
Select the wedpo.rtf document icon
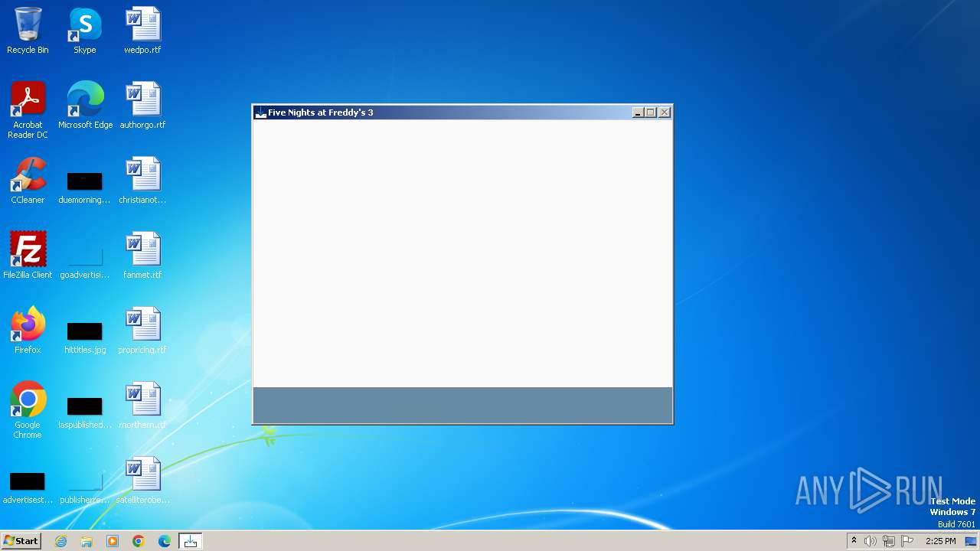[142, 31]
